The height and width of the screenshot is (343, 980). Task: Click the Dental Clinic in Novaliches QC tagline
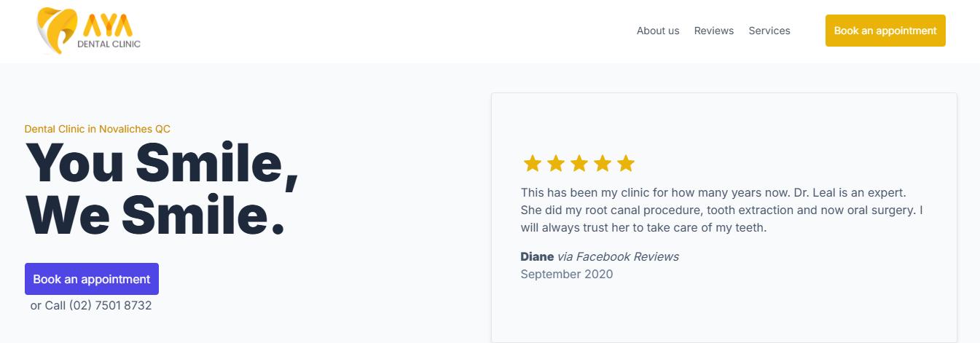point(98,129)
